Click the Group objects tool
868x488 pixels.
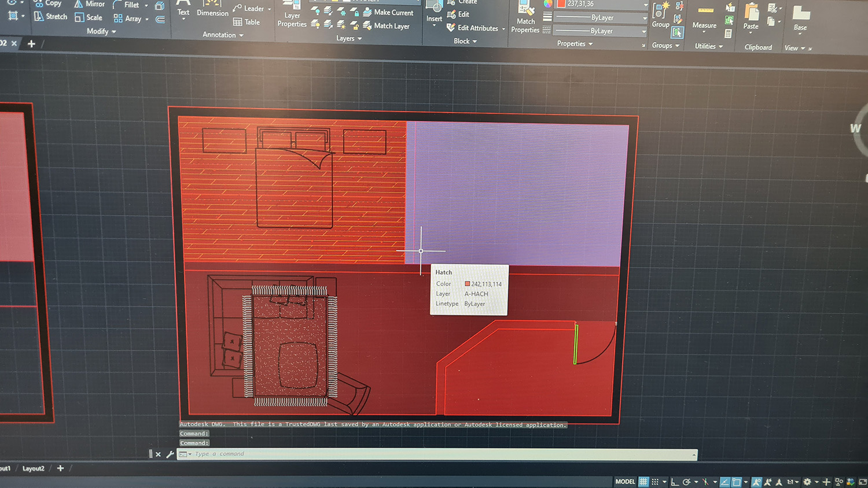(x=660, y=16)
